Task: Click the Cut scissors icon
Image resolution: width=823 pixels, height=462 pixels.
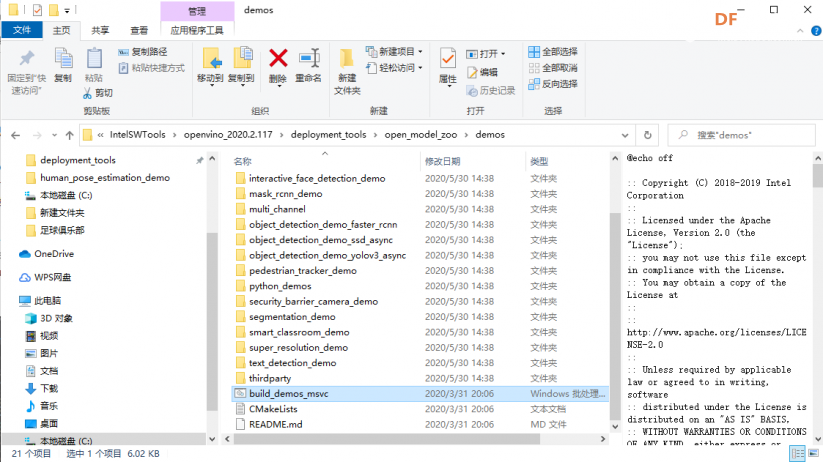Action: tap(88, 93)
